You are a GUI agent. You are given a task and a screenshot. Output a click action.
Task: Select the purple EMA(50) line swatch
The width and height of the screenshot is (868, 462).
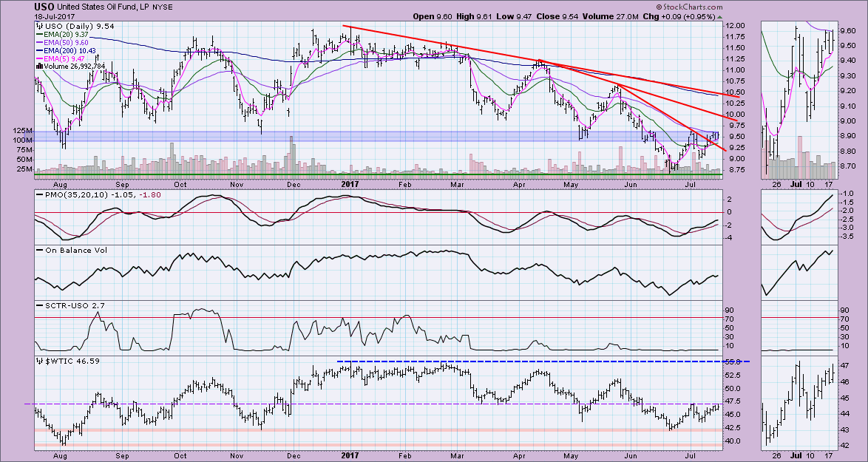38,42
